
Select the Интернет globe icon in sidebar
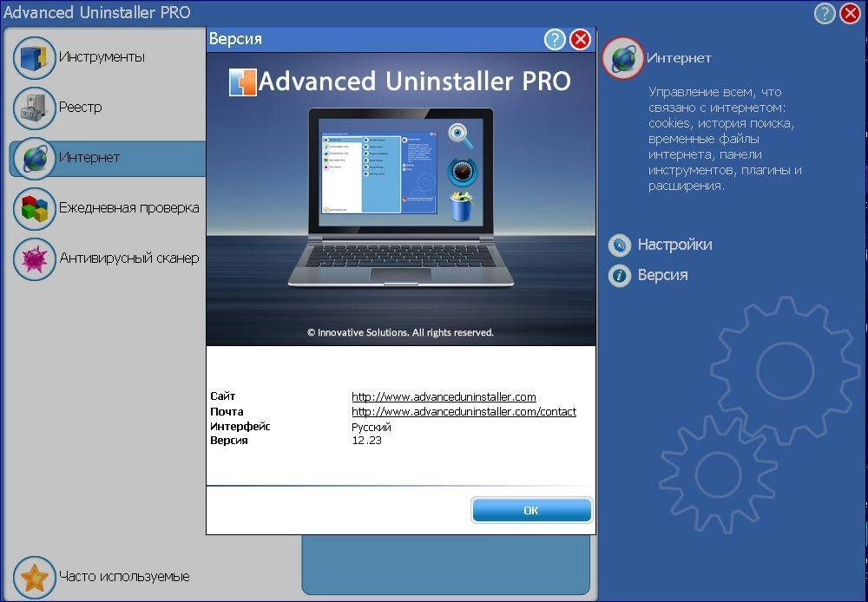pyautogui.click(x=35, y=158)
